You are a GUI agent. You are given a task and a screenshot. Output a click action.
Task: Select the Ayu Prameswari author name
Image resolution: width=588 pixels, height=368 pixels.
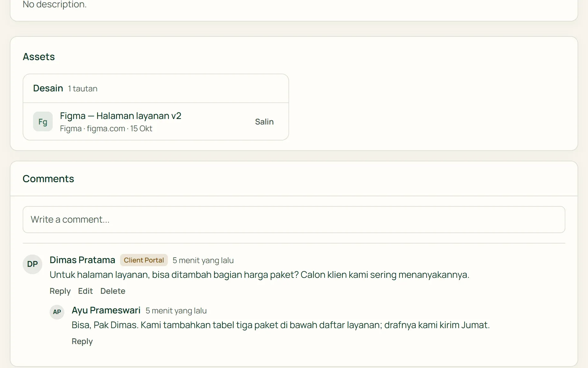[x=106, y=310]
